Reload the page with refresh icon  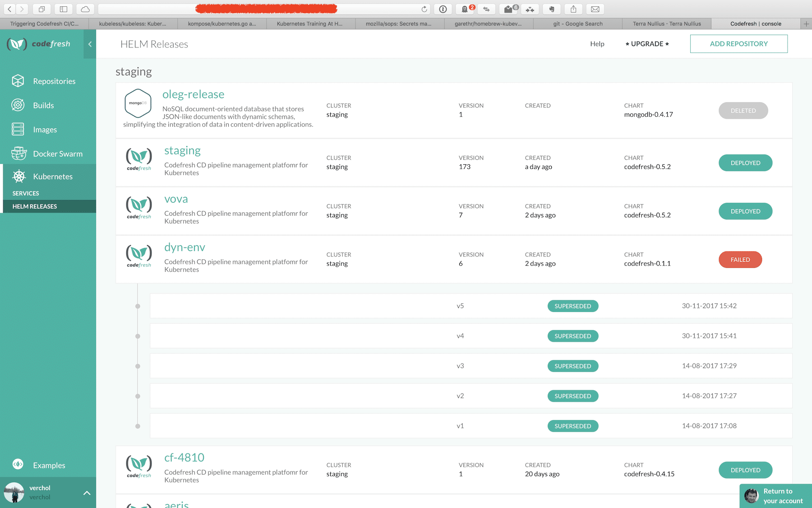424,9
